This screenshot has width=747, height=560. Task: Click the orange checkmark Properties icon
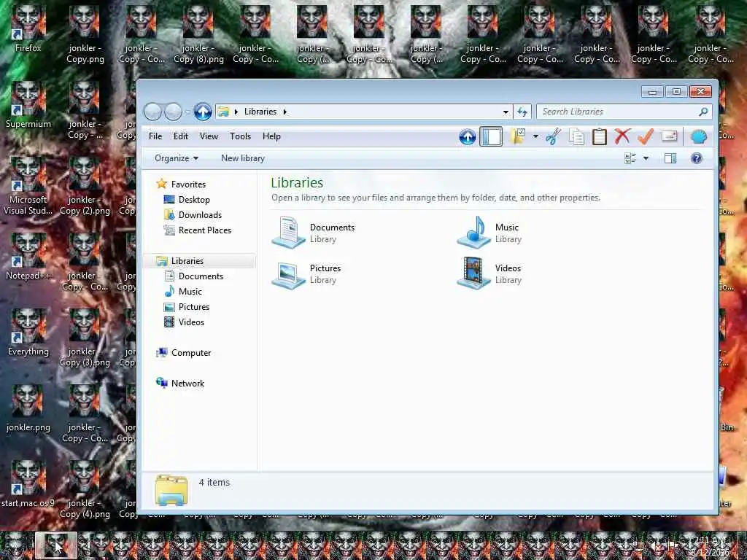pos(646,136)
